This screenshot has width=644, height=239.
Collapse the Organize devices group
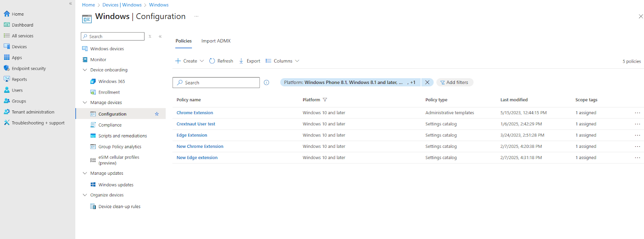[x=85, y=195]
